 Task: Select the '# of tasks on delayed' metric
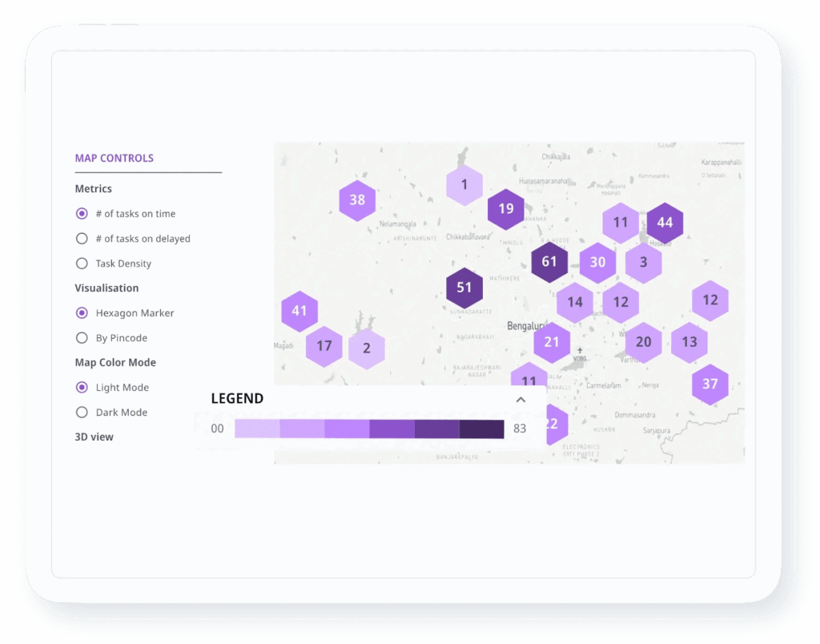(x=82, y=239)
